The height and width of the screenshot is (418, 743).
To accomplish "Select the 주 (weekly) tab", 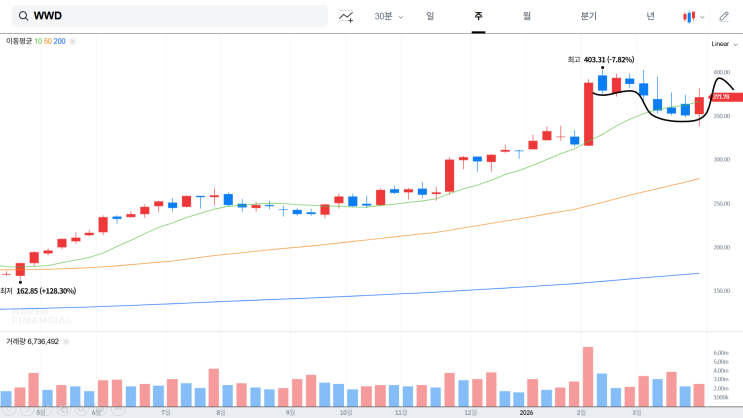I will coord(478,16).
